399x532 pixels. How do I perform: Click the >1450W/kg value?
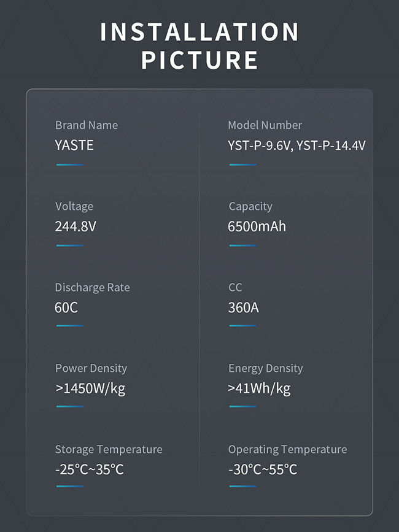90,388
